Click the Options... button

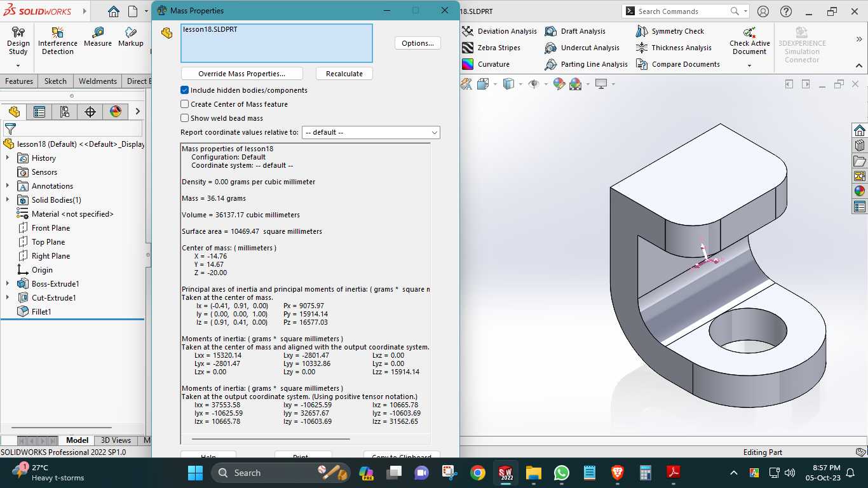[418, 43]
